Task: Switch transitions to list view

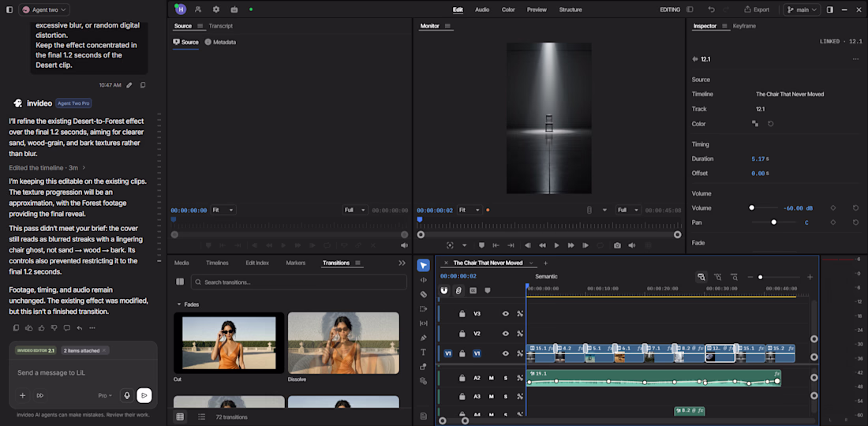Action: click(x=201, y=417)
